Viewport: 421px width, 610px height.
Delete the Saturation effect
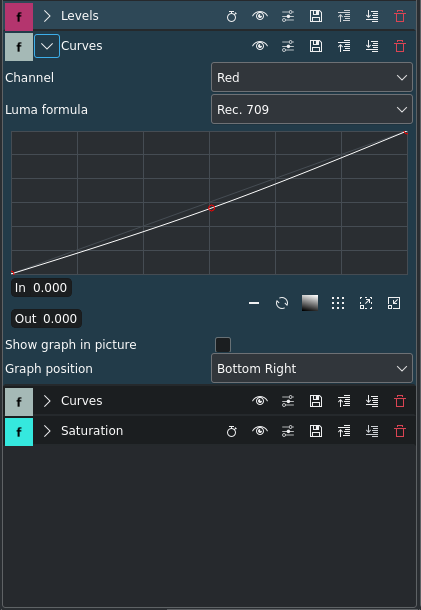(400, 431)
